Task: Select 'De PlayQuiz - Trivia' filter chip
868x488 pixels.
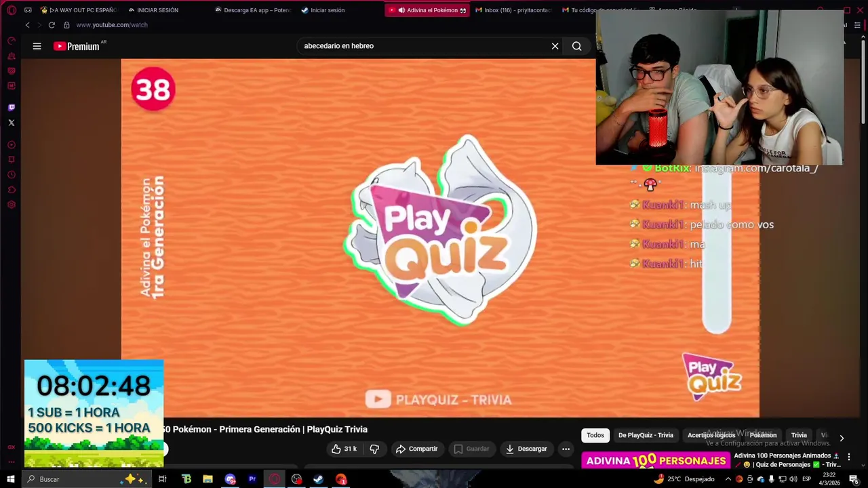Action: click(x=646, y=435)
